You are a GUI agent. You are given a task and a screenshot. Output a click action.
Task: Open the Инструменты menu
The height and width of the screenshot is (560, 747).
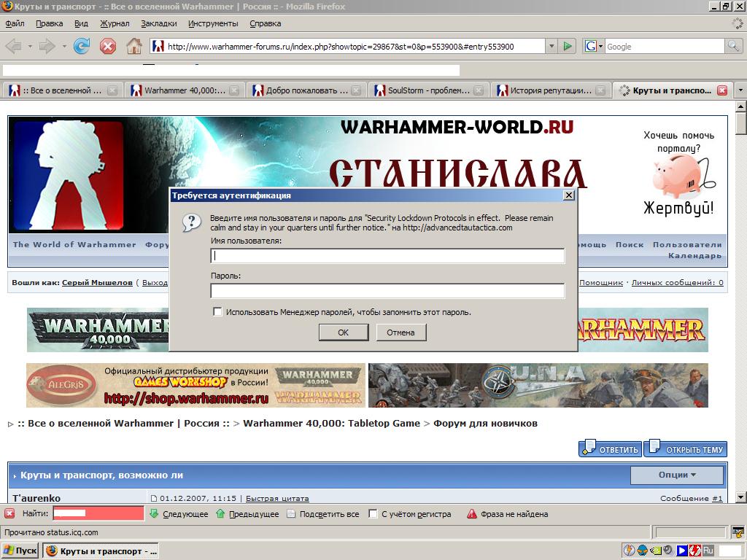coord(213,23)
